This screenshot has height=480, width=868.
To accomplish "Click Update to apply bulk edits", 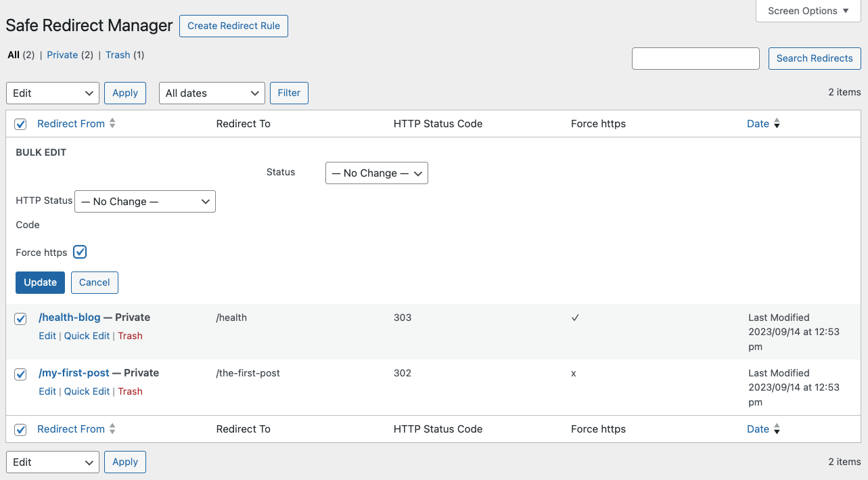I will (x=40, y=282).
